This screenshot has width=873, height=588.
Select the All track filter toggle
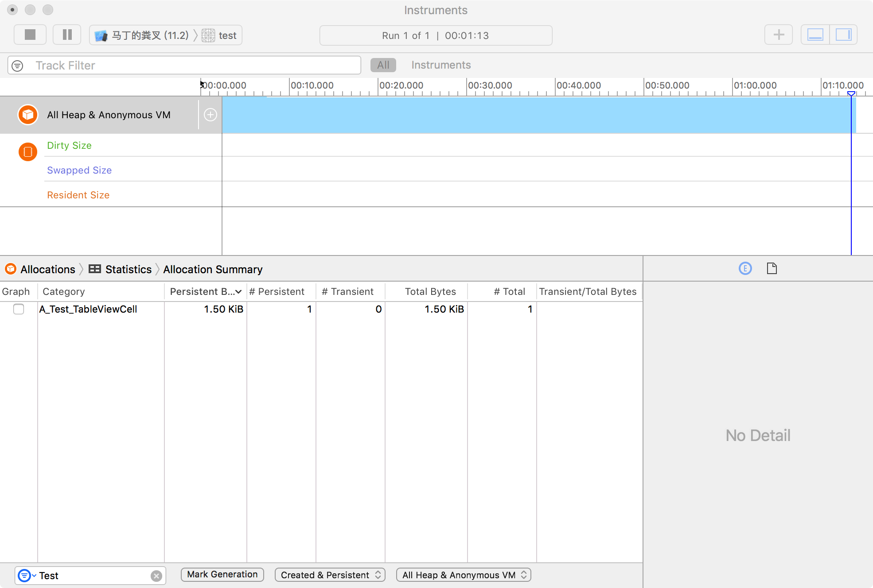pyautogui.click(x=383, y=65)
